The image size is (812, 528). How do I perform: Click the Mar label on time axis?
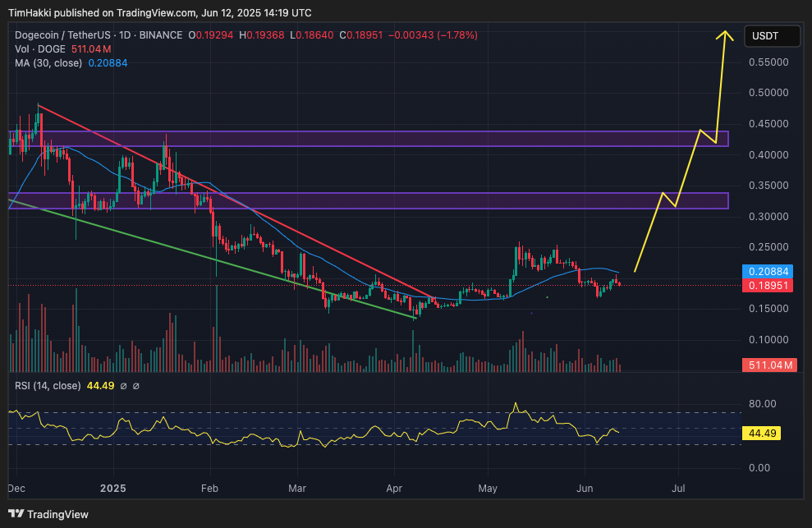pos(297,489)
